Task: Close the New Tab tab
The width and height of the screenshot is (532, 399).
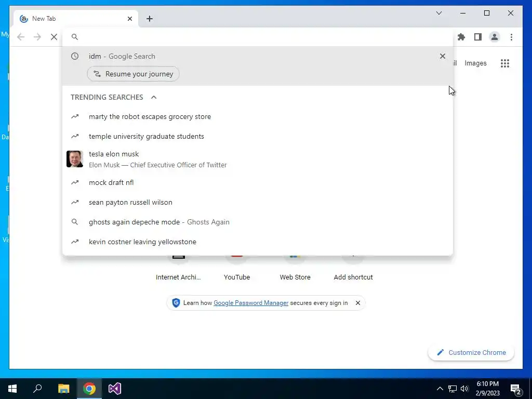Action: pyautogui.click(x=129, y=19)
